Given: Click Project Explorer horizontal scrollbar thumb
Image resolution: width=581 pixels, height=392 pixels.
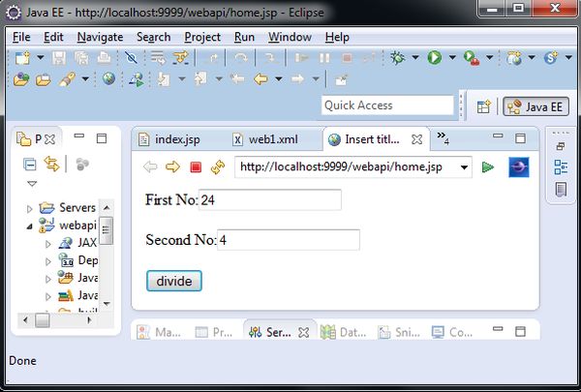Looking at the screenshot, I should point(43,319).
